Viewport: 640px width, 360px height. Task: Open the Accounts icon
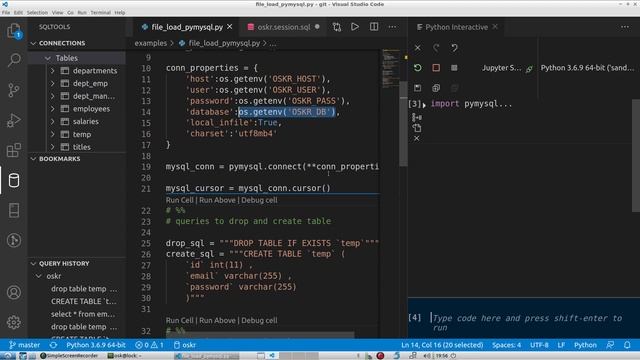click(14, 292)
